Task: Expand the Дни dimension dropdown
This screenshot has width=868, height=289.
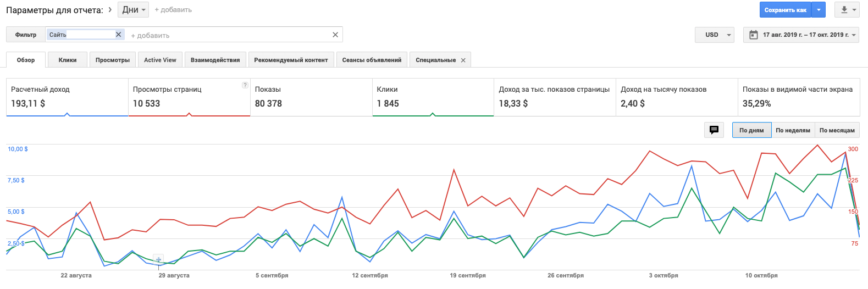Action: point(134,10)
